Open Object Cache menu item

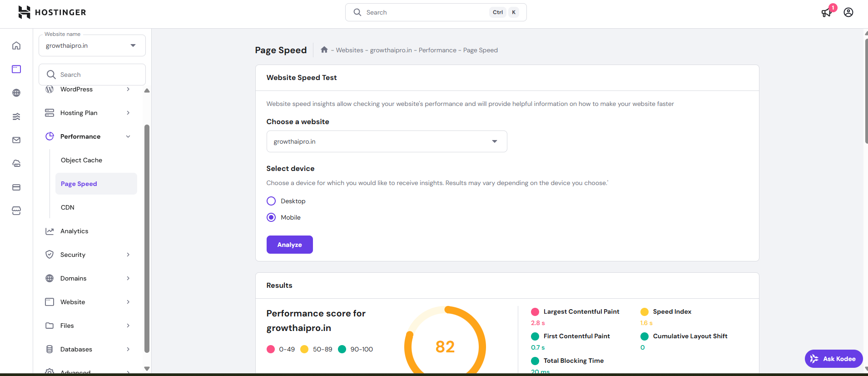click(x=81, y=160)
